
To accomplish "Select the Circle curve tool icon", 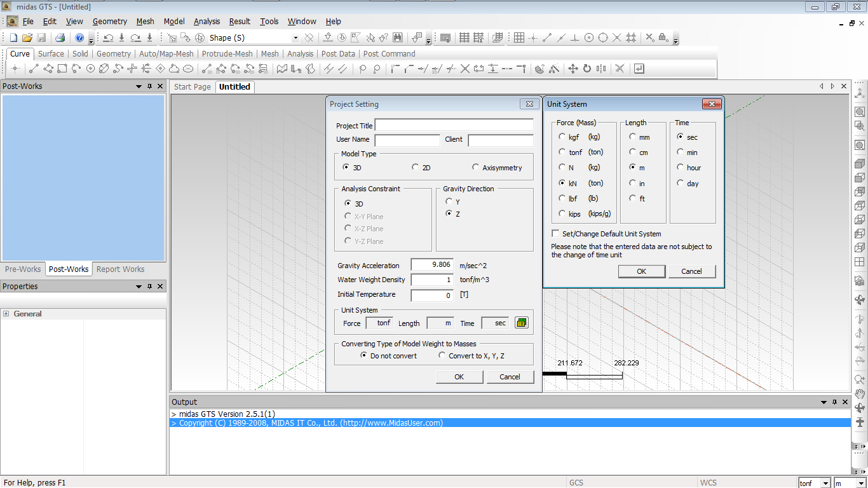I will tap(90, 69).
